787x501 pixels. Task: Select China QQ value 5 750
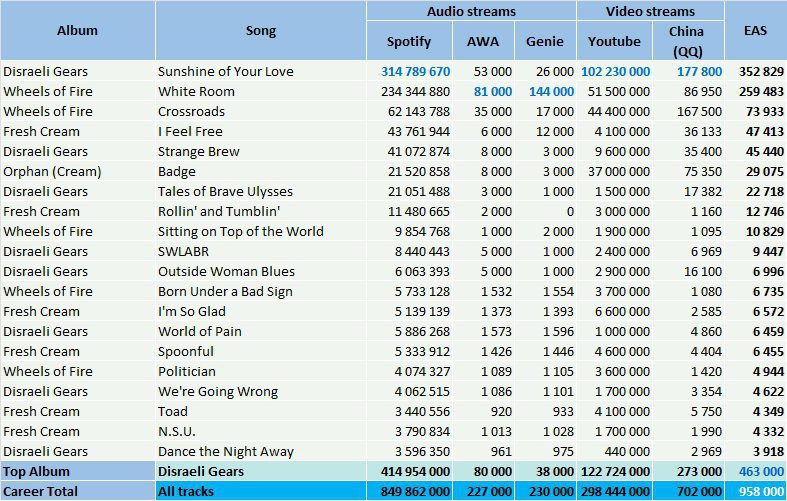pyautogui.click(x=707, y=412)
